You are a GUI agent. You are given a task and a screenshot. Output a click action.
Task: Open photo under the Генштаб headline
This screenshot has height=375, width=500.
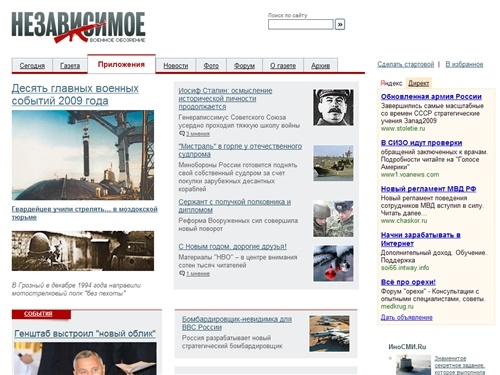coord(85,359)
